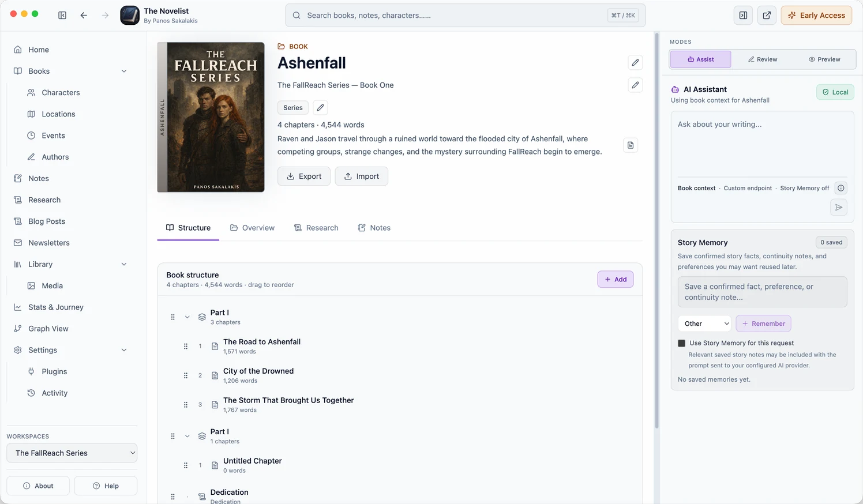Viewport: 863px width, 504px height.
Task: Open the Other memory category dropdown
Action: [704, 324]
